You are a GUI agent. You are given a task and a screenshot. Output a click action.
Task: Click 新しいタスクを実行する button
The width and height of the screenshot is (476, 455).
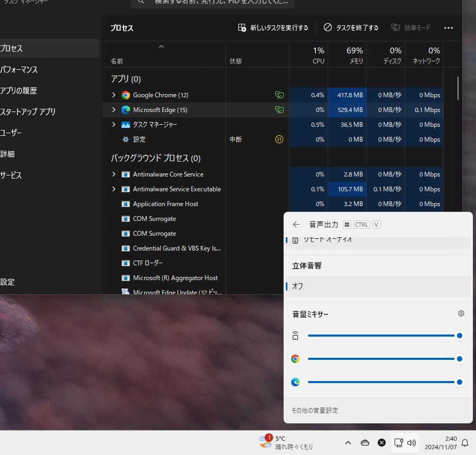(x=273, y=27)
